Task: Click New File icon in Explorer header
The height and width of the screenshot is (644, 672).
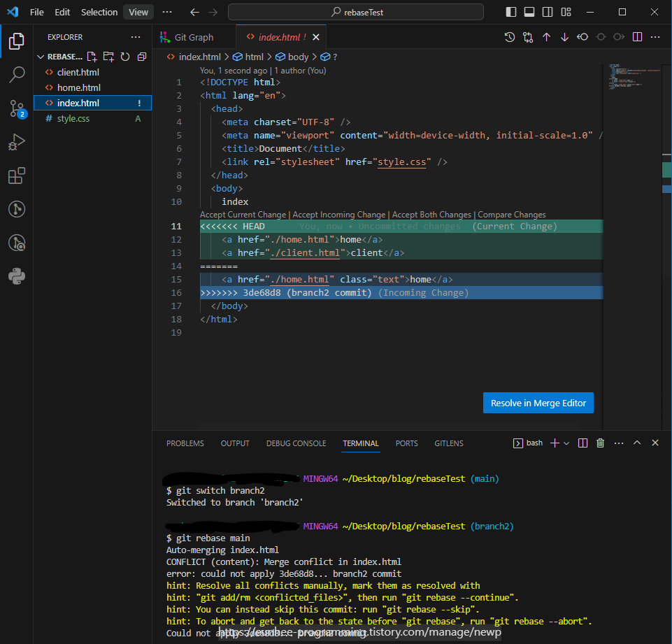Action: coord(92,57)
